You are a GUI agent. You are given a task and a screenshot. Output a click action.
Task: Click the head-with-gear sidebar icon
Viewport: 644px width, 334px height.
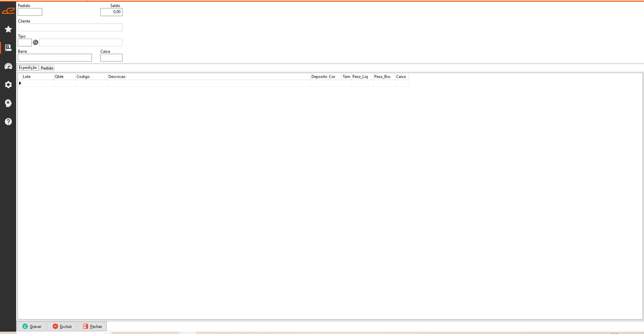click(x=8, y=103)
